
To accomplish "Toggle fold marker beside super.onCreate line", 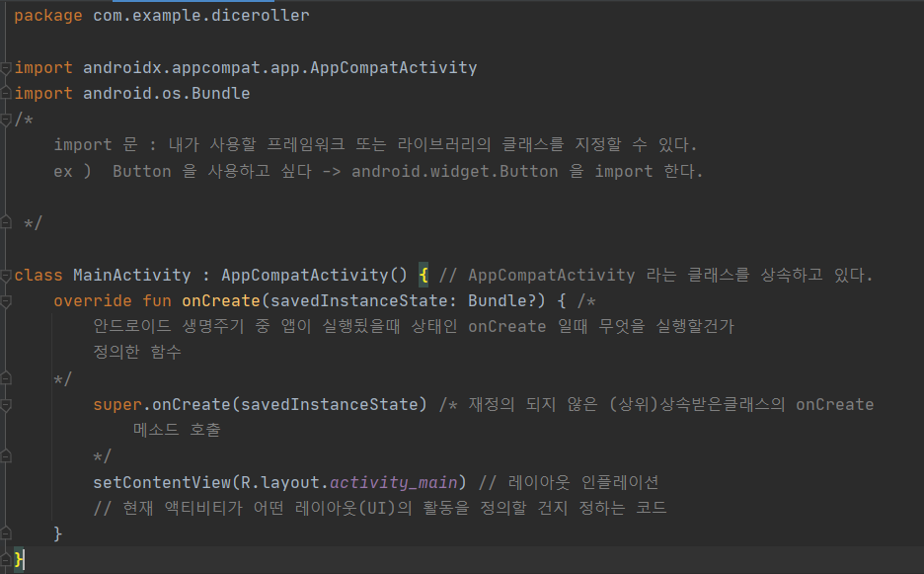I will 6,405.
